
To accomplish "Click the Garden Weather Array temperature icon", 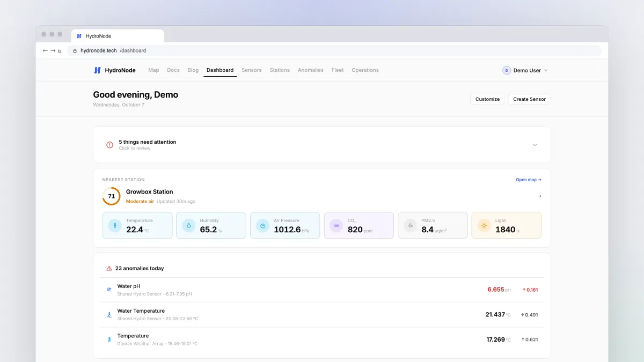I will click(109, 339).
